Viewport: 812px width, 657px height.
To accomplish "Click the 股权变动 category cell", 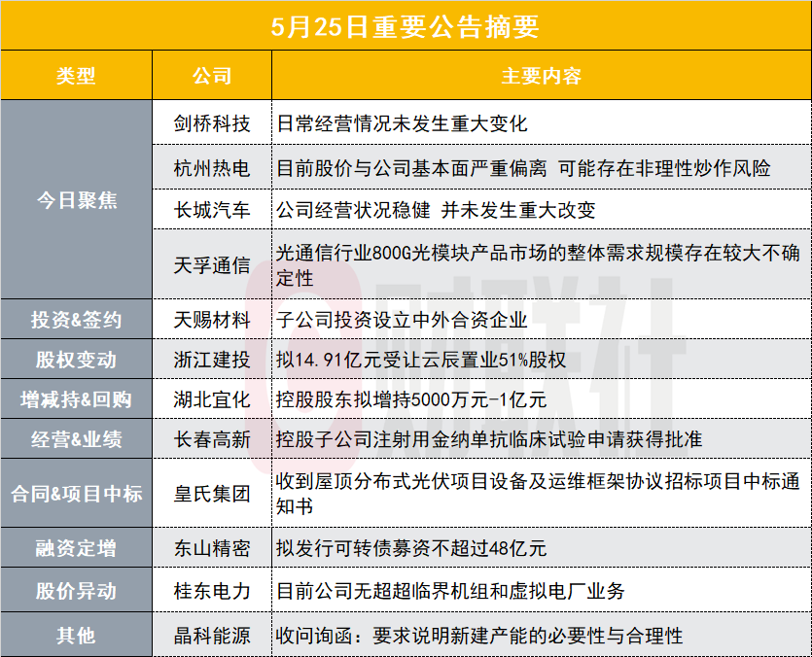I will [x=76, y=360].
